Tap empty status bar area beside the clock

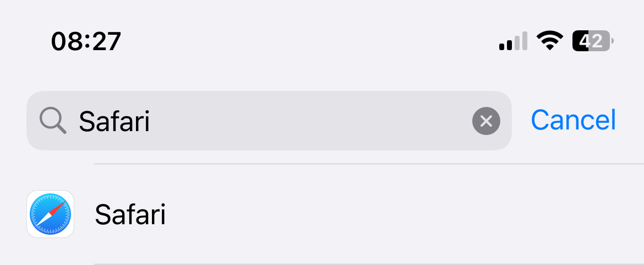pyautogui.click(x=308, y=41)
